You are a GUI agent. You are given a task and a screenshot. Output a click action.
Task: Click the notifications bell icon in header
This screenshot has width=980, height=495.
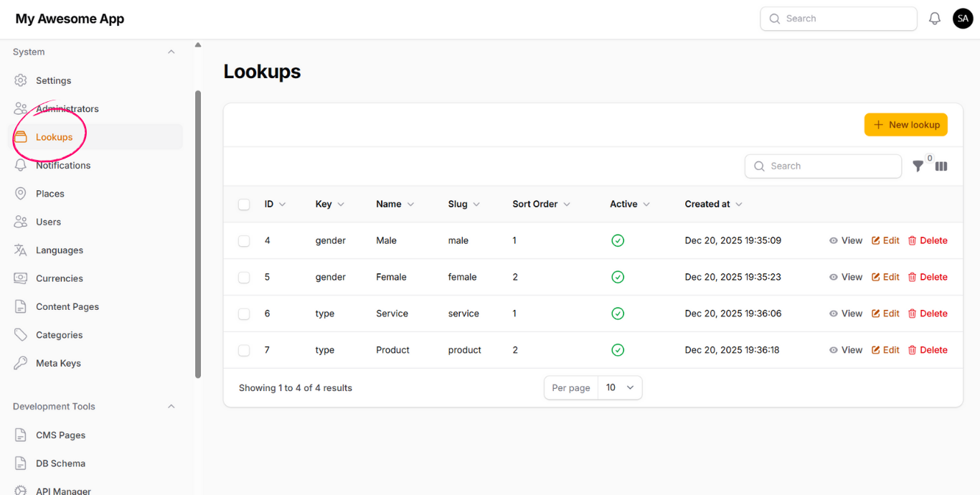click(934, 19)
